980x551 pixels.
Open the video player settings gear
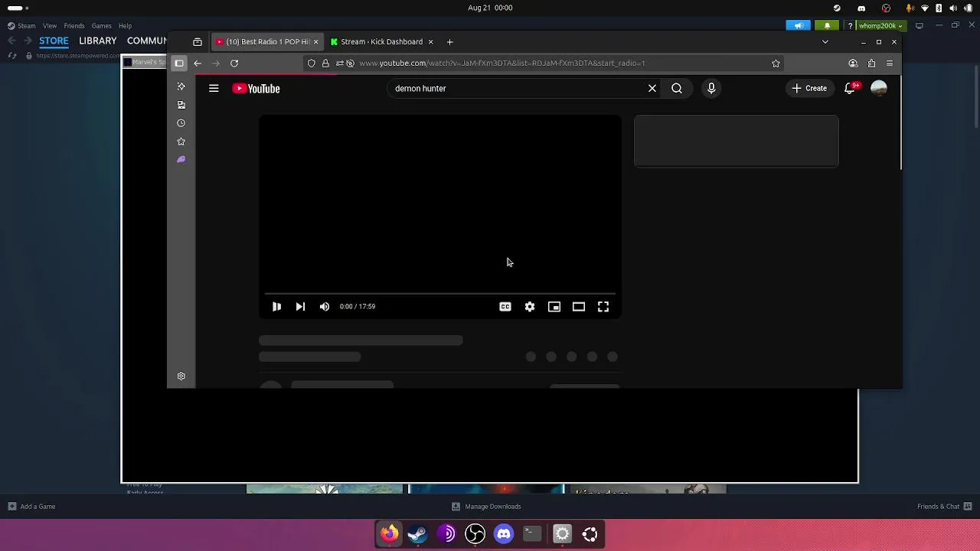530,307
